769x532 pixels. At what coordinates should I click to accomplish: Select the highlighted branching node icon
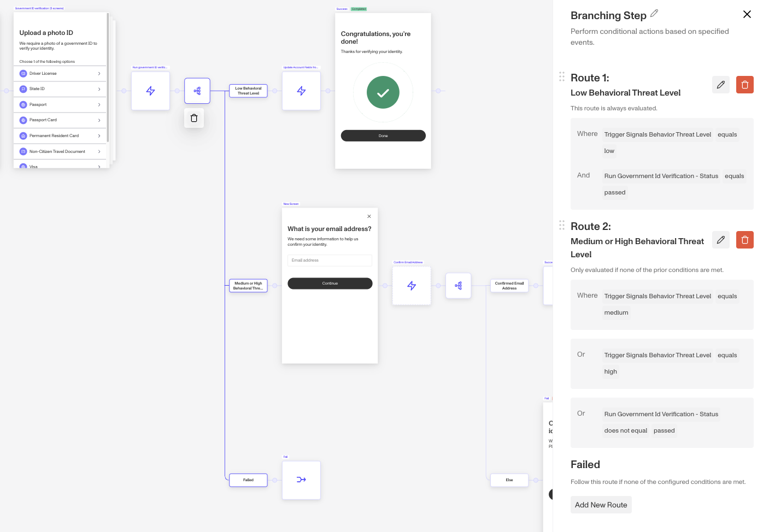pyautogui.click(x=197, y=91)
